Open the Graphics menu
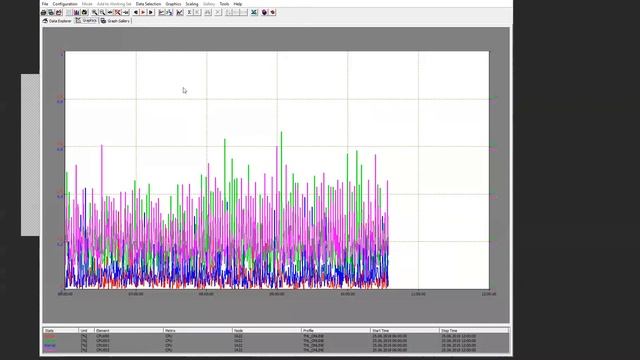The height and width of the screenshot is (360, 640). point(173,4)
